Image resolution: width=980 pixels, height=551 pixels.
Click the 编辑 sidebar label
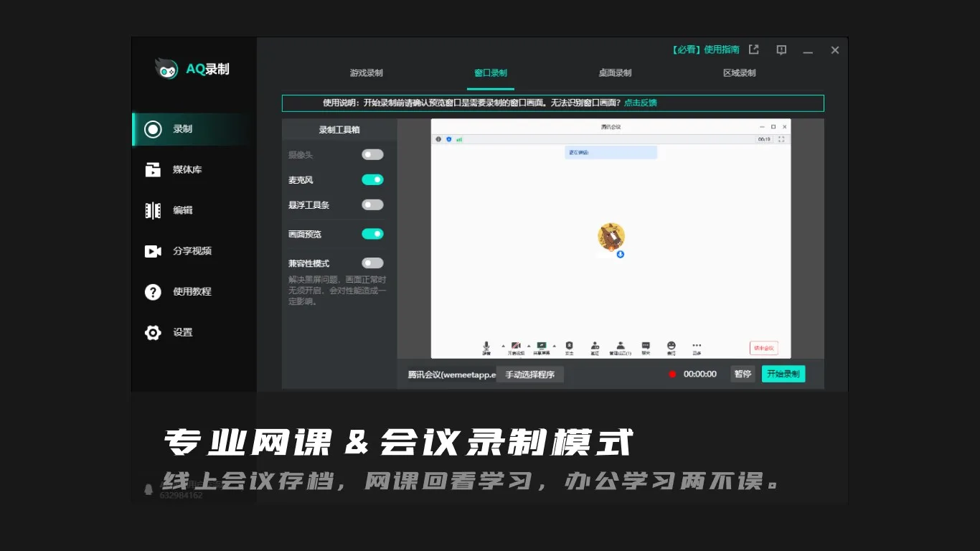(182, 210)
